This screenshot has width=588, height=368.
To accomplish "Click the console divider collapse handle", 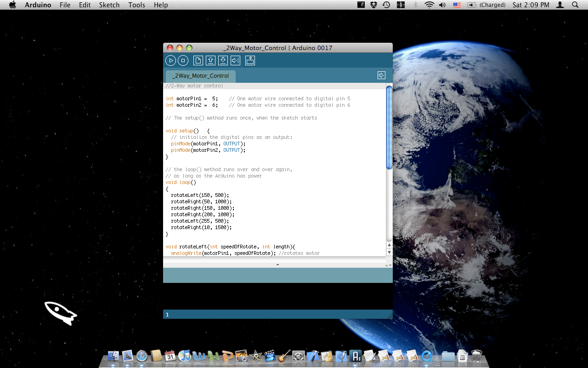I will (277, 265).
